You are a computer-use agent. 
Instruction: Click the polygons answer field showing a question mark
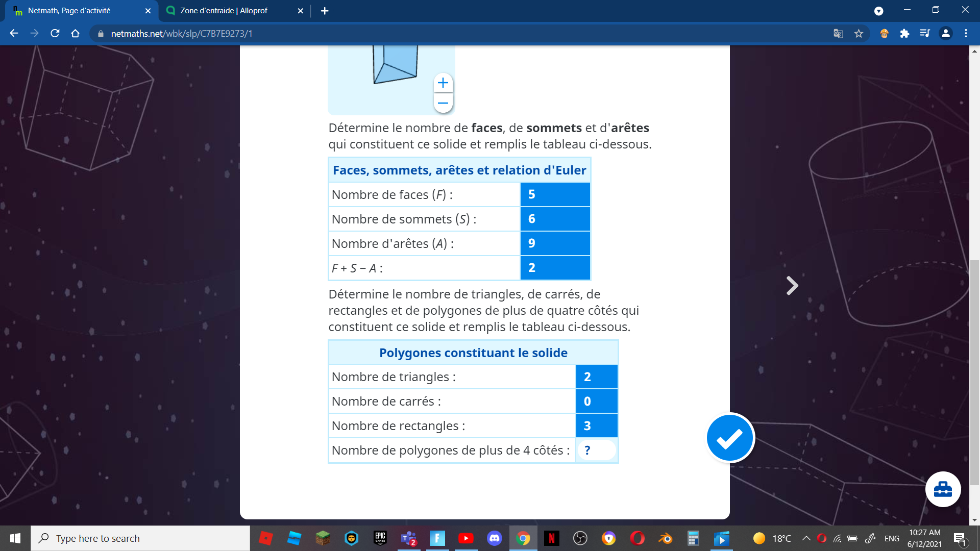click(596, 450)
